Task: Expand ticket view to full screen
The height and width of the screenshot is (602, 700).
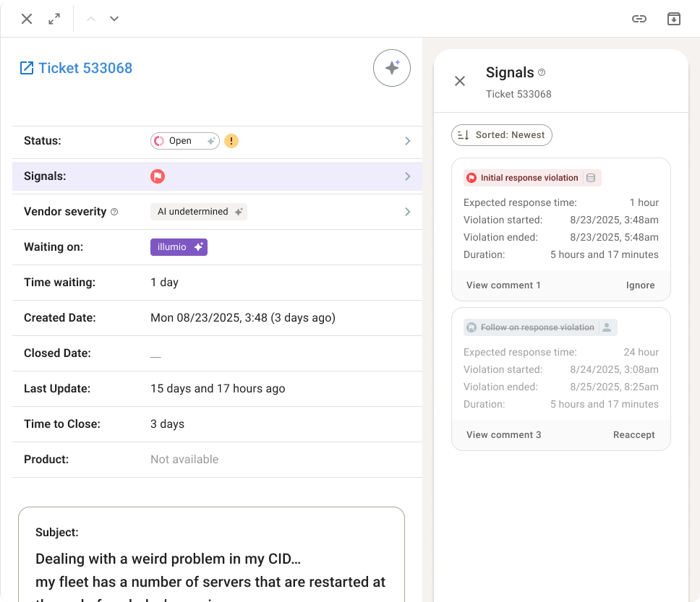Action: coord(54,19)
